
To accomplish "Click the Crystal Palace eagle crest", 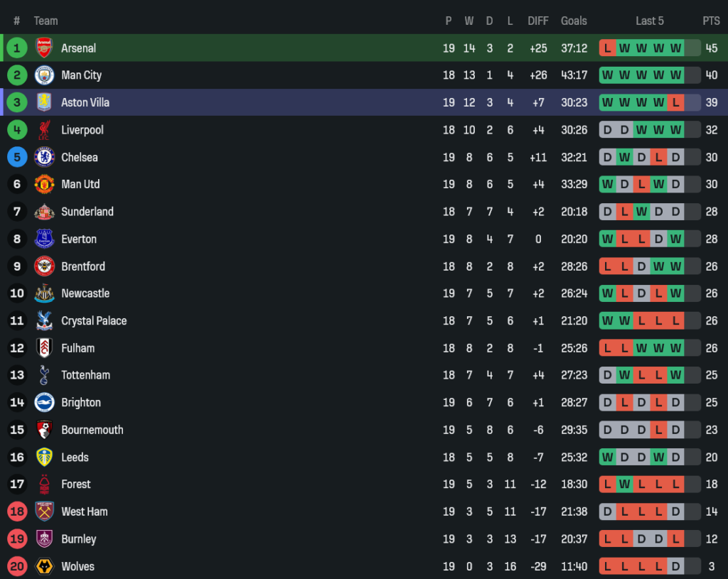I will [44, 320].
